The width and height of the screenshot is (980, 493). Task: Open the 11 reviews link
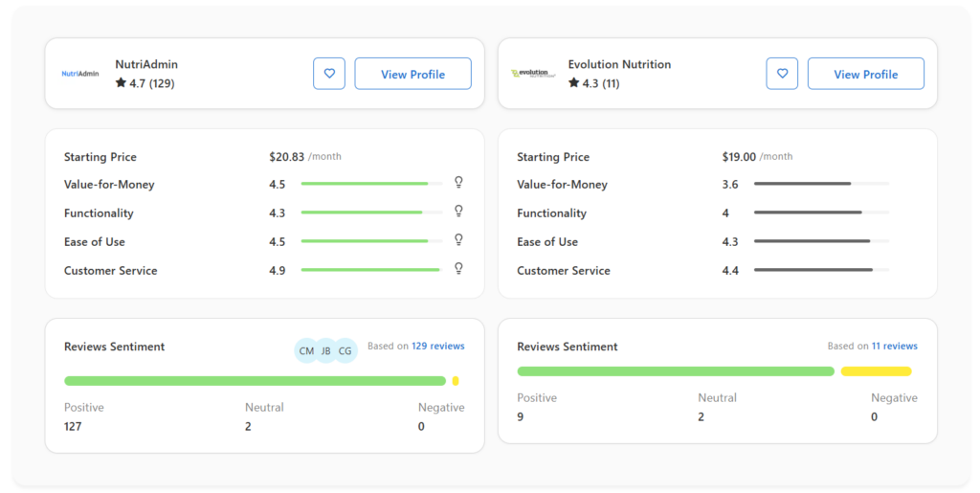pos(895,346)
